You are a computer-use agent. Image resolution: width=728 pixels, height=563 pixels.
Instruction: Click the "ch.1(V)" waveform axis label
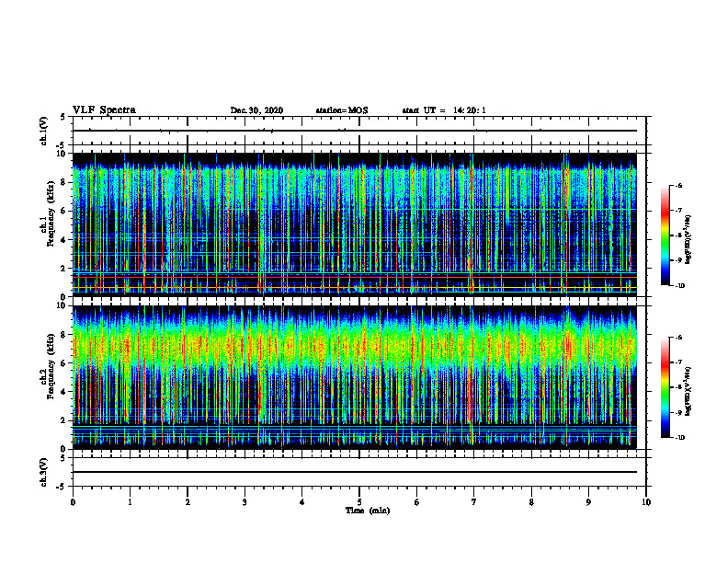pyautogui.click(x=43, y=131)
